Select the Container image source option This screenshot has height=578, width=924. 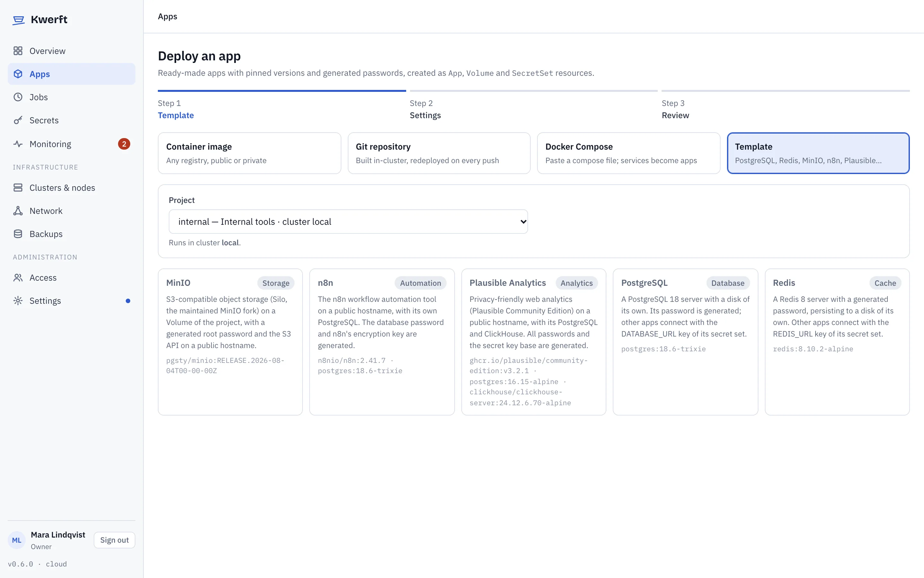click(x=249, y=153)
